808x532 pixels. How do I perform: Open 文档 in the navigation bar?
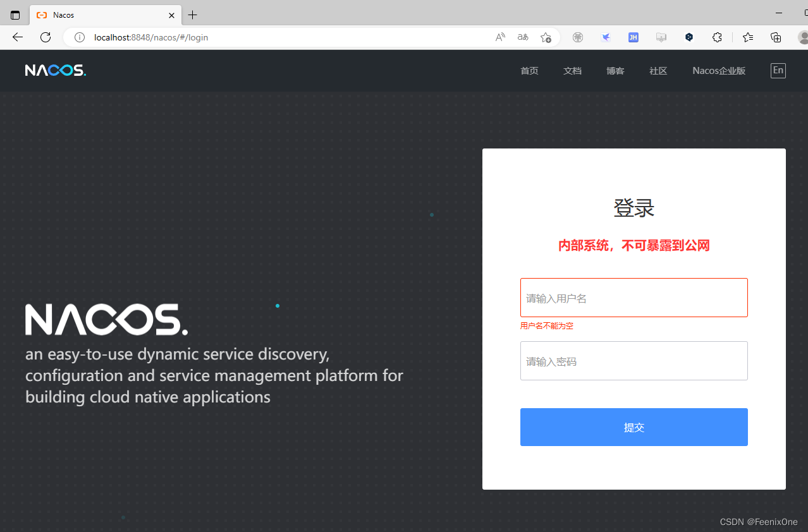tap(572, 71)
